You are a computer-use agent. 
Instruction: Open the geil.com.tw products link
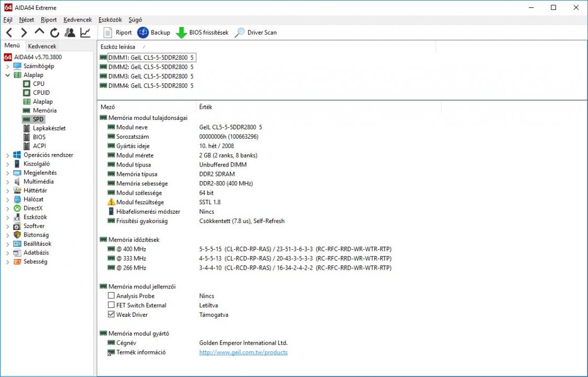point(243,352)
